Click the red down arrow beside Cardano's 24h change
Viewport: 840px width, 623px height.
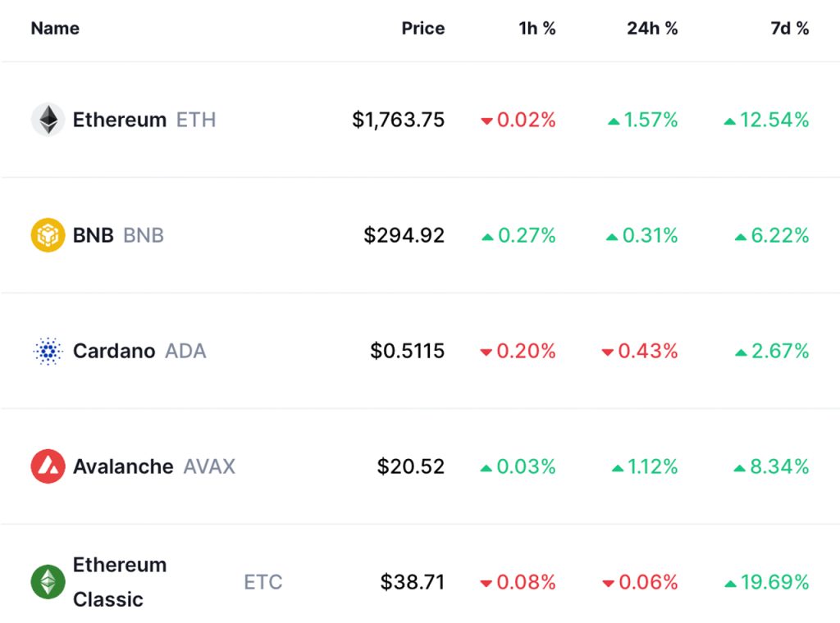click(608, 352)
